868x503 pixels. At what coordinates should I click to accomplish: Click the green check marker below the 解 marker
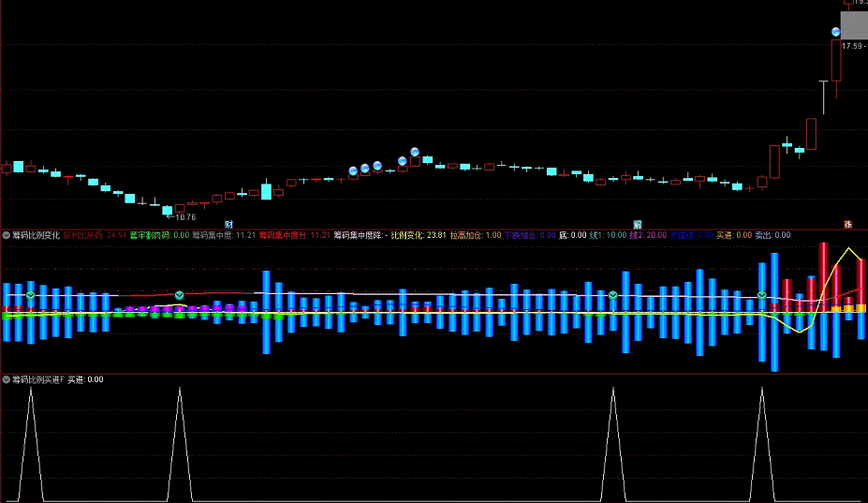pyautogui.click(x=612, y=295)
